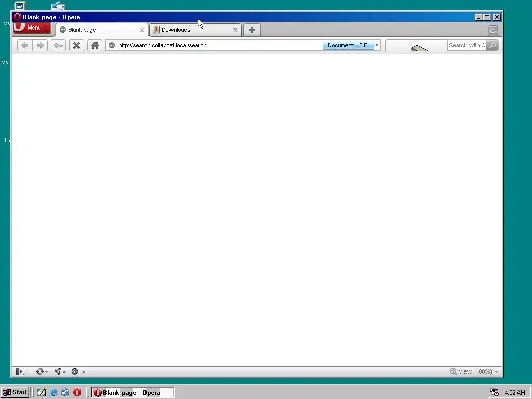Click the site badge globe in address bar
This screenshot has height=399, width=532.
[112, 45]
